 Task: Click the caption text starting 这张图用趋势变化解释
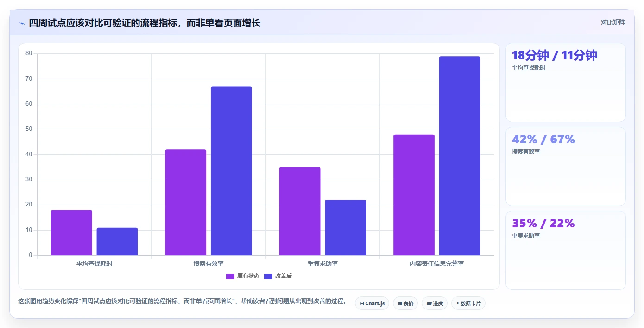click(182, 301)
